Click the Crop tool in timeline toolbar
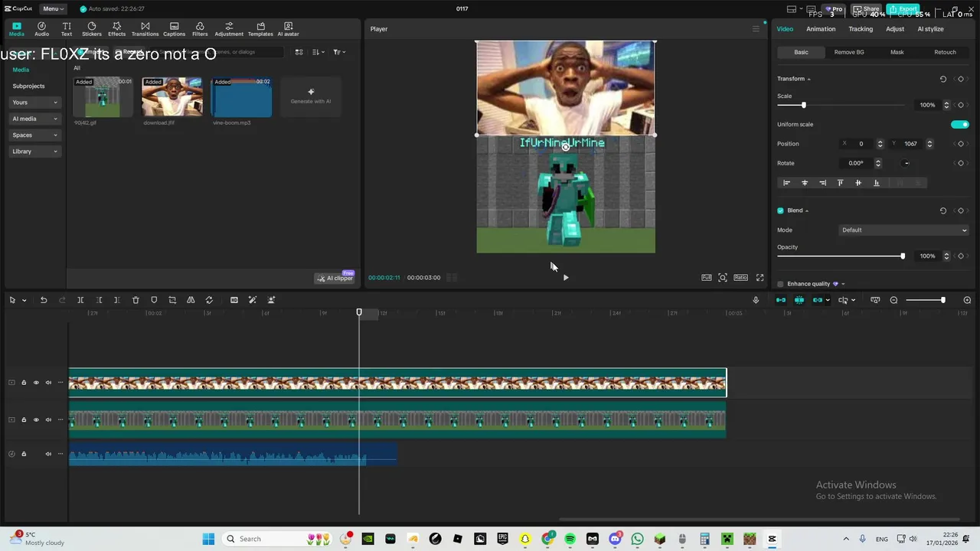Image resolution: width=980 pixels, height=551 pixels. coord(172,300)
